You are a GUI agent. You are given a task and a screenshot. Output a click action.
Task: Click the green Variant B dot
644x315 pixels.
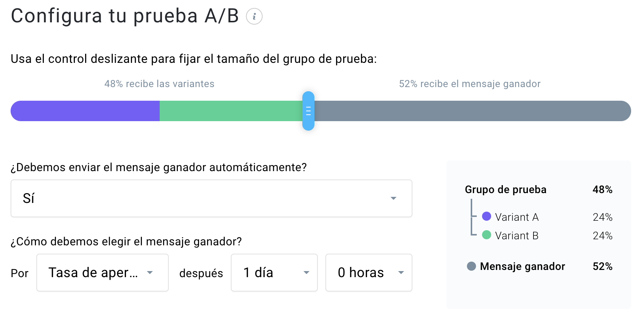coord(487,235)
